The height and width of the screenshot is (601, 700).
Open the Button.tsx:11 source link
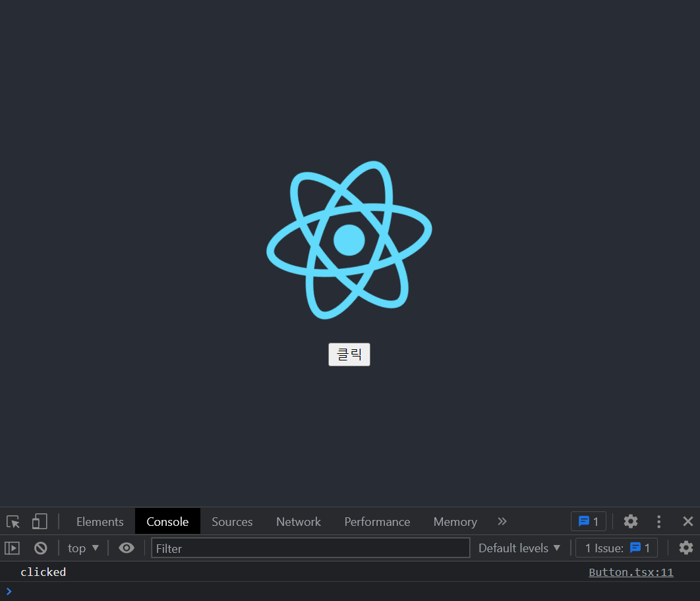[631, 572]
